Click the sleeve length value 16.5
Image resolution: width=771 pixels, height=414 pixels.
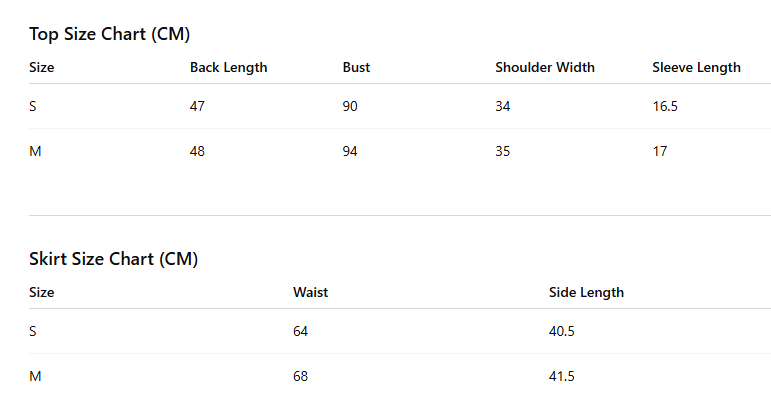click(665, 106)
